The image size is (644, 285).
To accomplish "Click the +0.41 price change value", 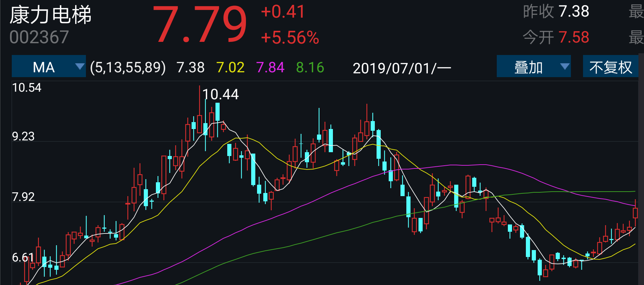I will click(283, 12).
